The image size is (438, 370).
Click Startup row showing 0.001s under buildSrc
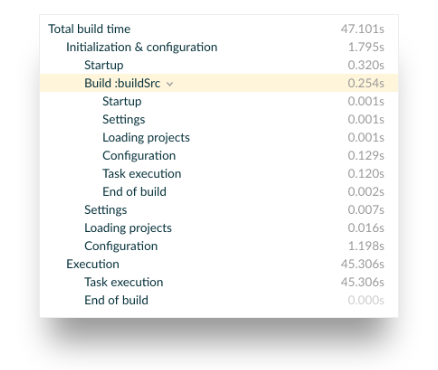(219, 101)
